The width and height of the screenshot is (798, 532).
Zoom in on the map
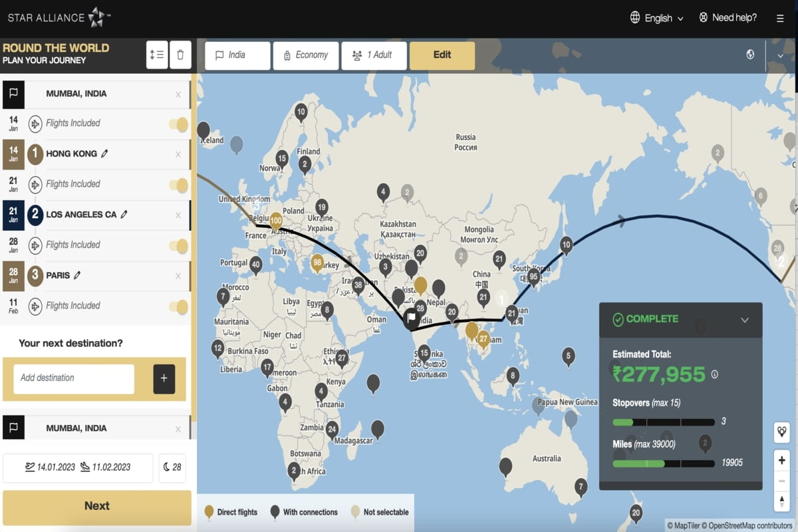(x=781, y=460)
